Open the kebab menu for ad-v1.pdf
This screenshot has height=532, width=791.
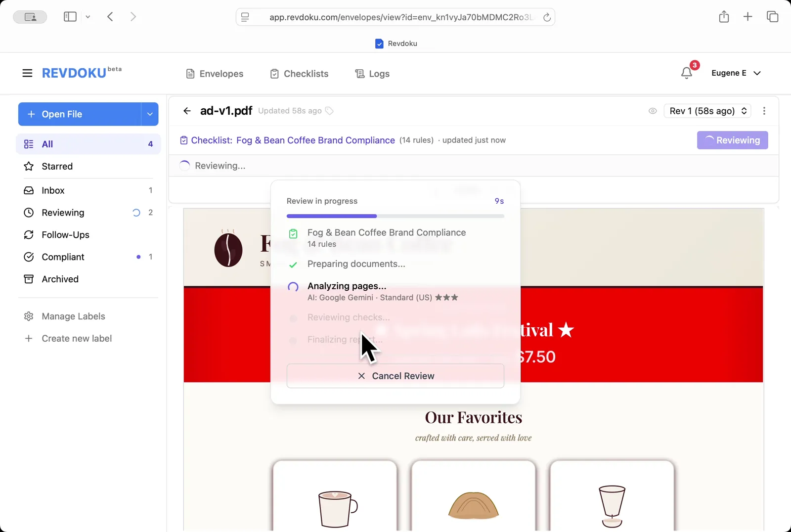coord(764,111)
